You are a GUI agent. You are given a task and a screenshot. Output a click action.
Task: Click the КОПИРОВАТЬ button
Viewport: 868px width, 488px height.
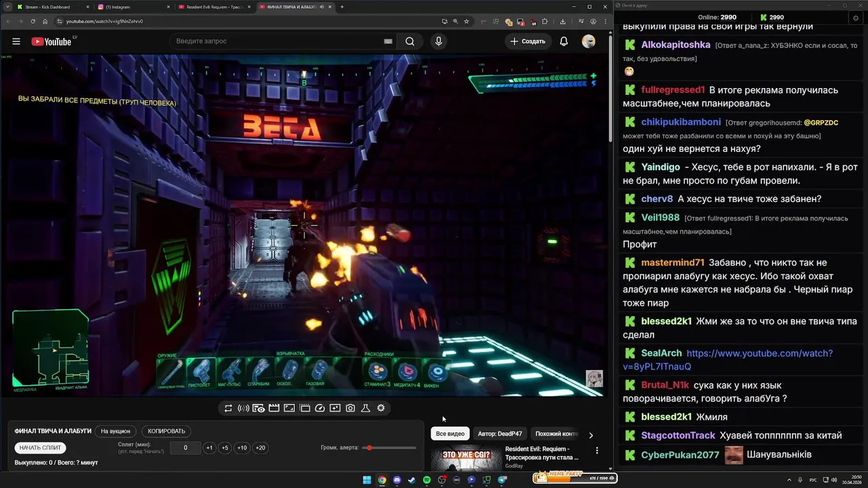point(166,431)
